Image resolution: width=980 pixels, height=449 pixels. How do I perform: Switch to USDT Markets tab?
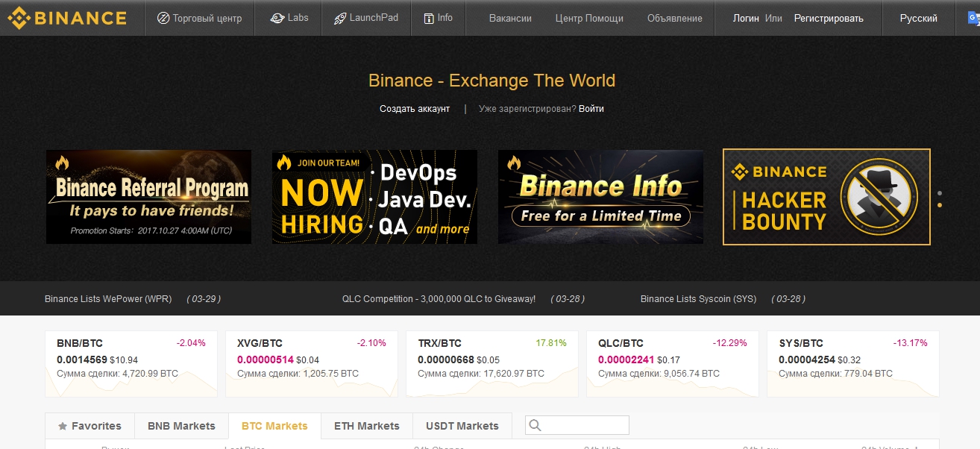click(462, 426)
